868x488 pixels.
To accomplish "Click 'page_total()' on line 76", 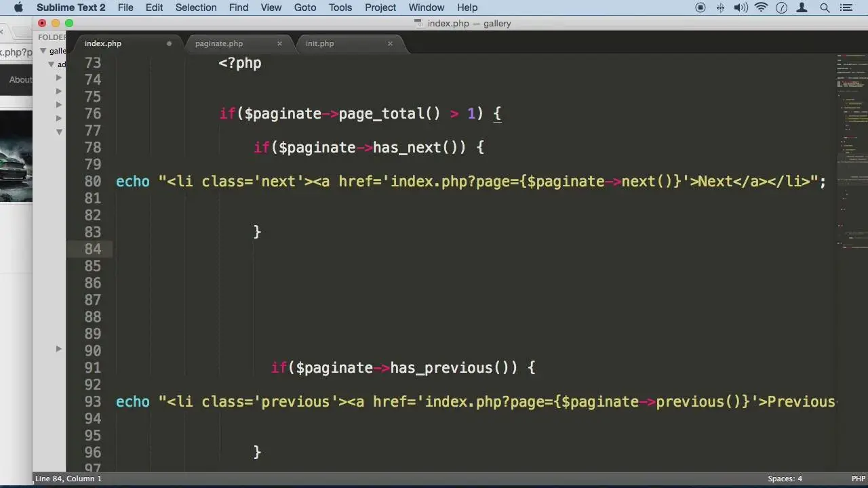I will (x=390, y=114).
